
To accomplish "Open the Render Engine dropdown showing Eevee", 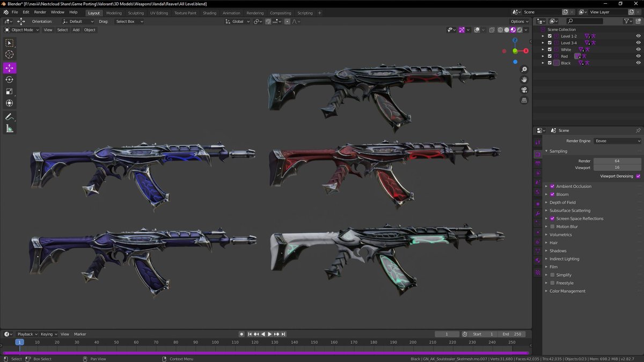I will 617,141.
